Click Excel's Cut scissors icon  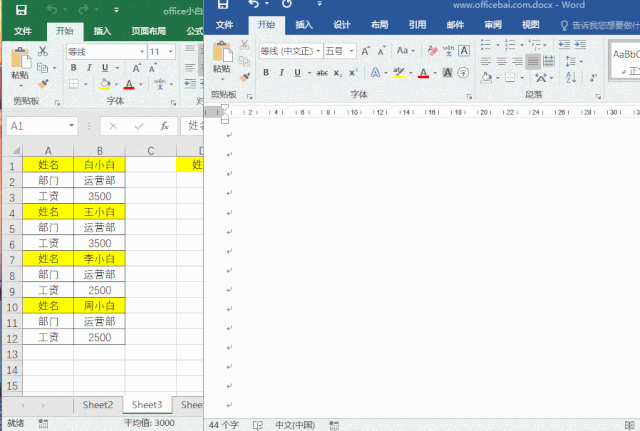42,51
